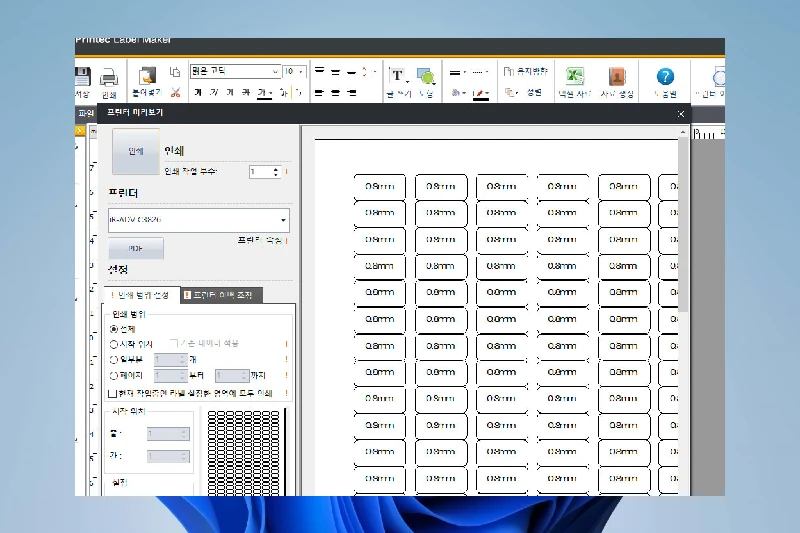Image resolution: width=800 pixels, height=533 pixels.
Task: Click the address book icon
Action: click(617, 77)
